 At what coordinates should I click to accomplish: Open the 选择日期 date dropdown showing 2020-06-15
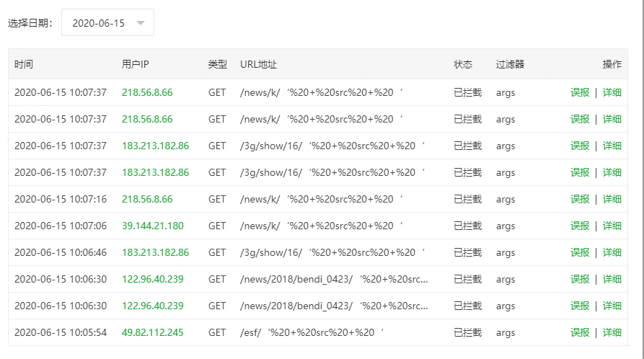(107, 22)
